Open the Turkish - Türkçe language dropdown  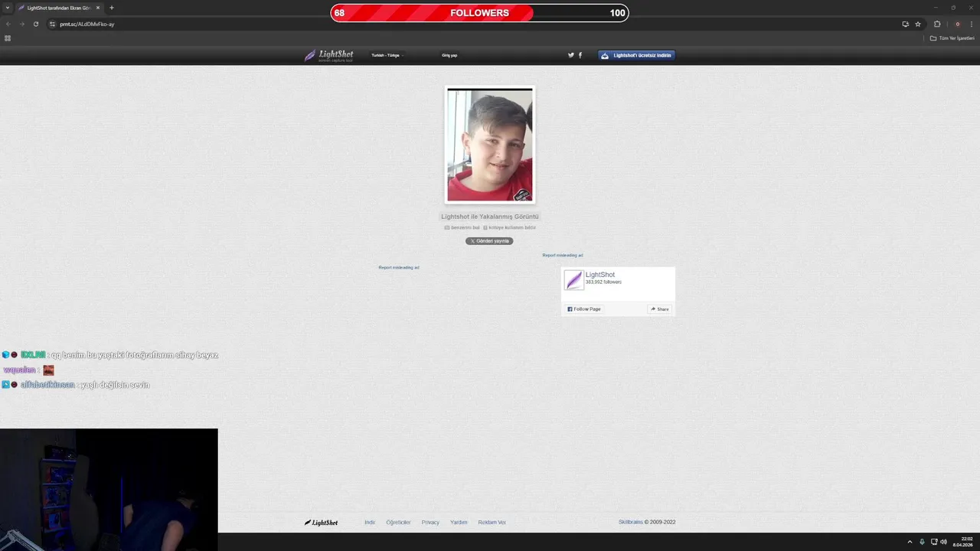tap(387, 55)
